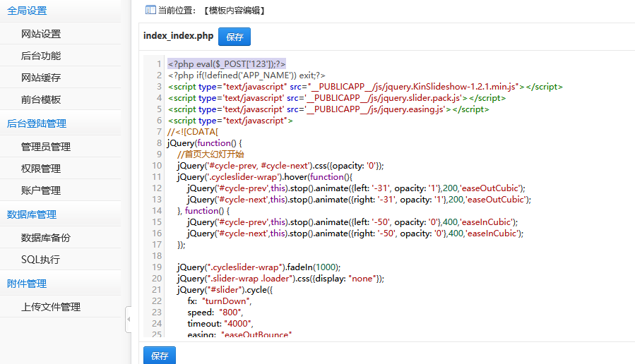Click the jquery.slider.pack.js script line

(x=336, y=98)
